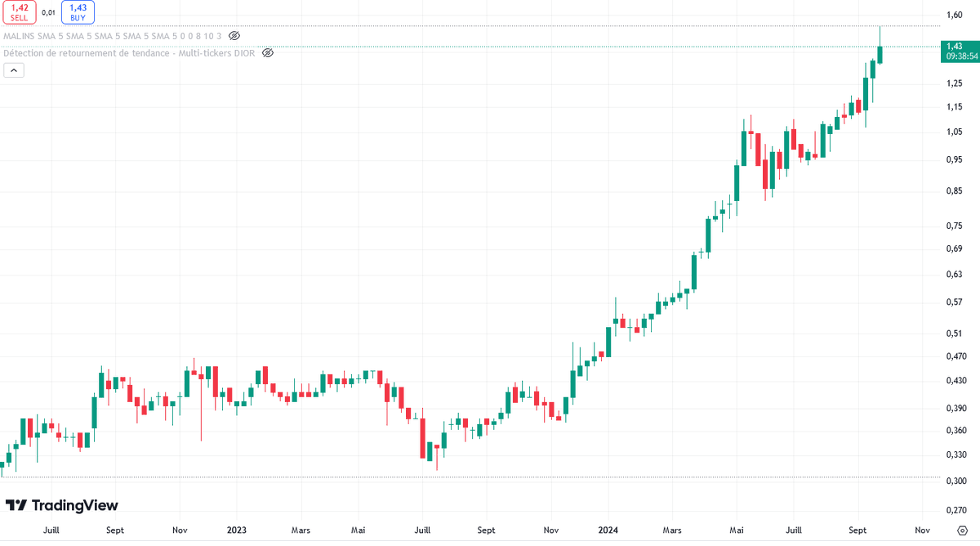
Task: Click the 0,95 price scale level
Action: click(x=953, y=159)
